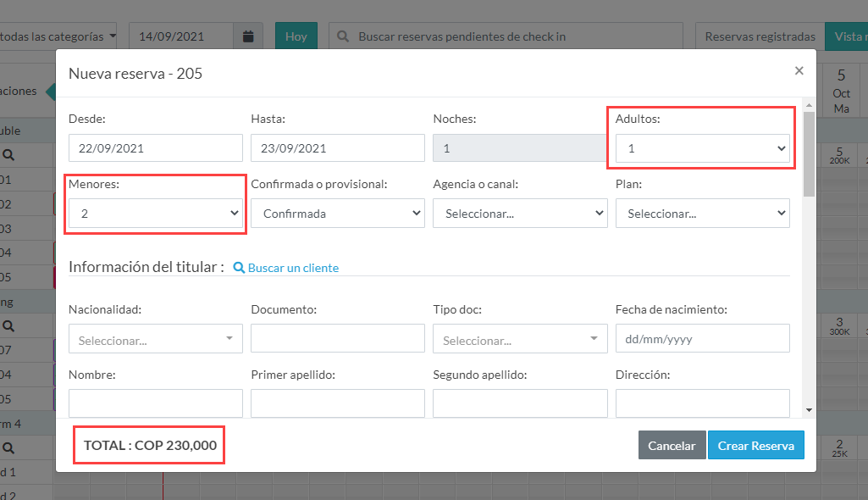
Task: Click the Reservas registradas tab
Action: pyautogui.click(x=760, y=36)
